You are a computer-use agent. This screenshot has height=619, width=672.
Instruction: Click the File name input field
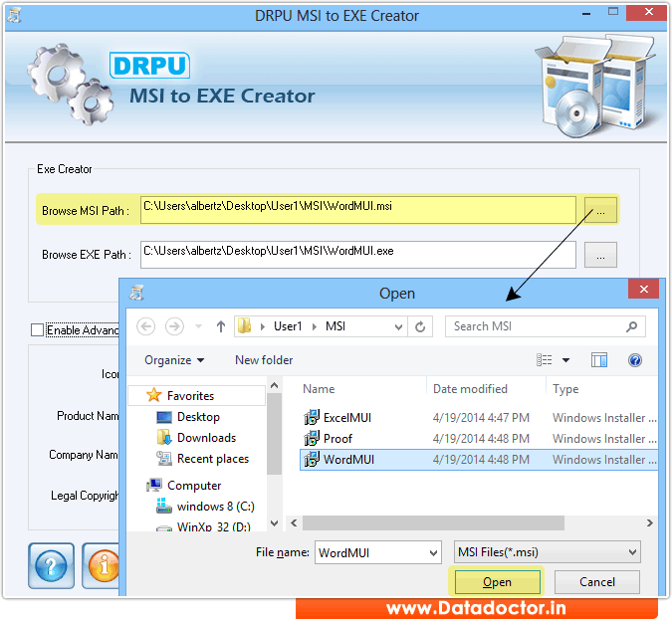[x=371, y=552]
